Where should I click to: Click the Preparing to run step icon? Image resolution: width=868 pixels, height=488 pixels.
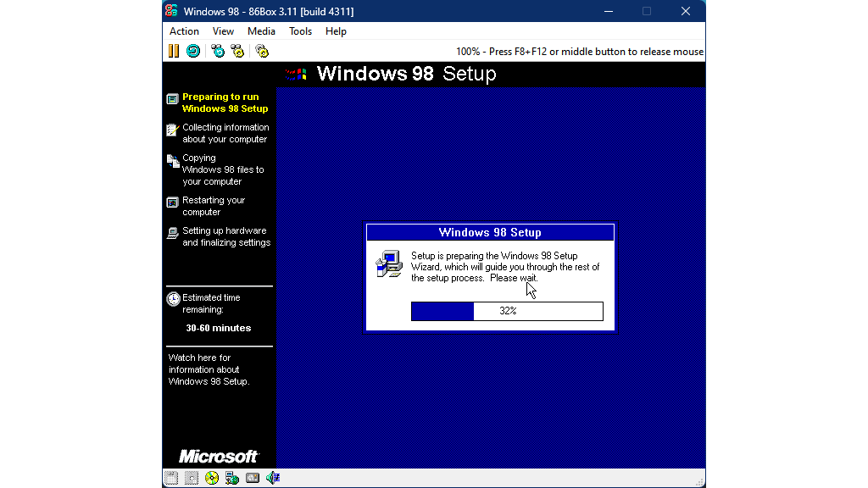pyautogui.click(x=172, y=99)
